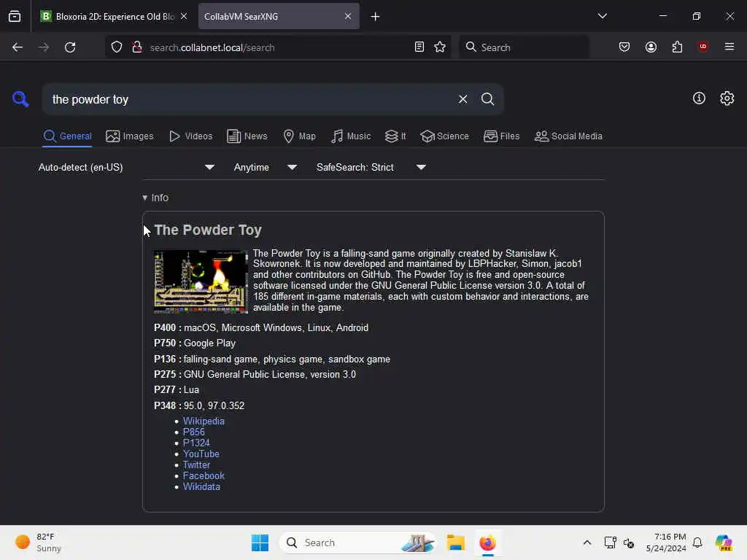List all tabs dropdown arrow
Image resolution: width=747 pixels, height=560 pixels.
602,16
